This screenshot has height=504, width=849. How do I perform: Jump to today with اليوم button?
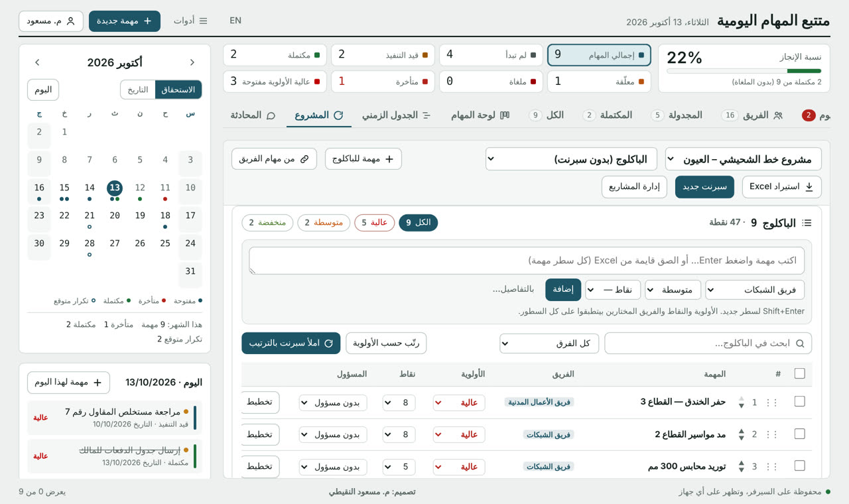(x=43, y=90)
